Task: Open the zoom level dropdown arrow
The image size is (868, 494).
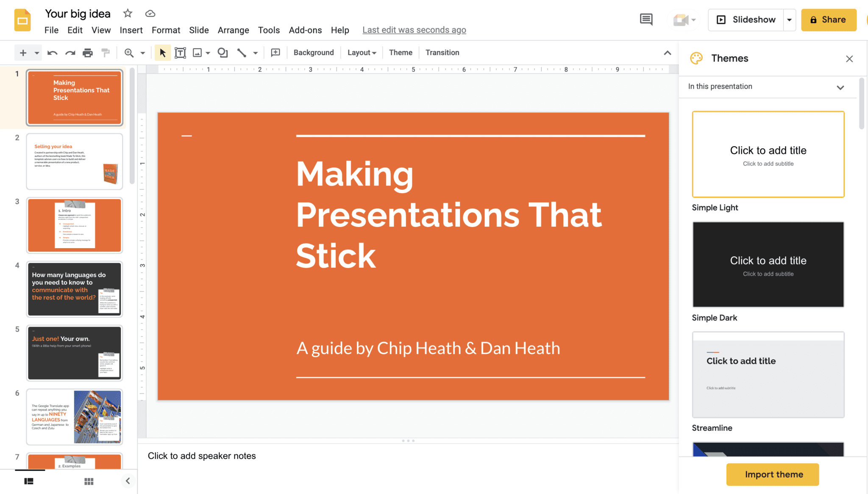Action: pyautogui.click(x=143, y=53)
